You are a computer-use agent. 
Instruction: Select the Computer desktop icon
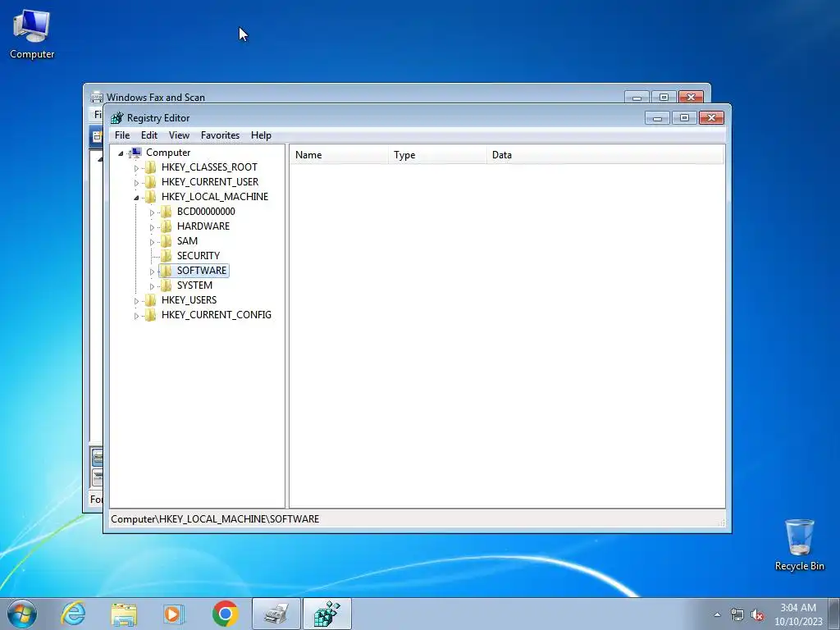pos(32,34)
